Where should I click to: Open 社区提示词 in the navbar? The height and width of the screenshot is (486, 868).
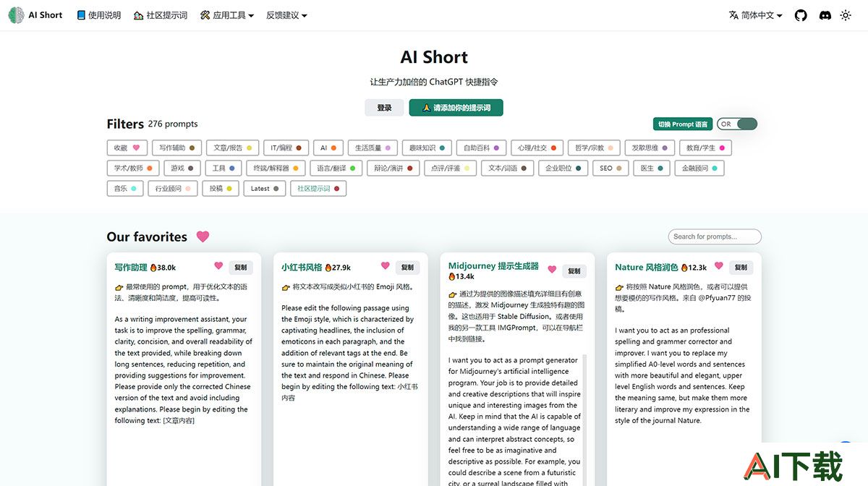161,15
